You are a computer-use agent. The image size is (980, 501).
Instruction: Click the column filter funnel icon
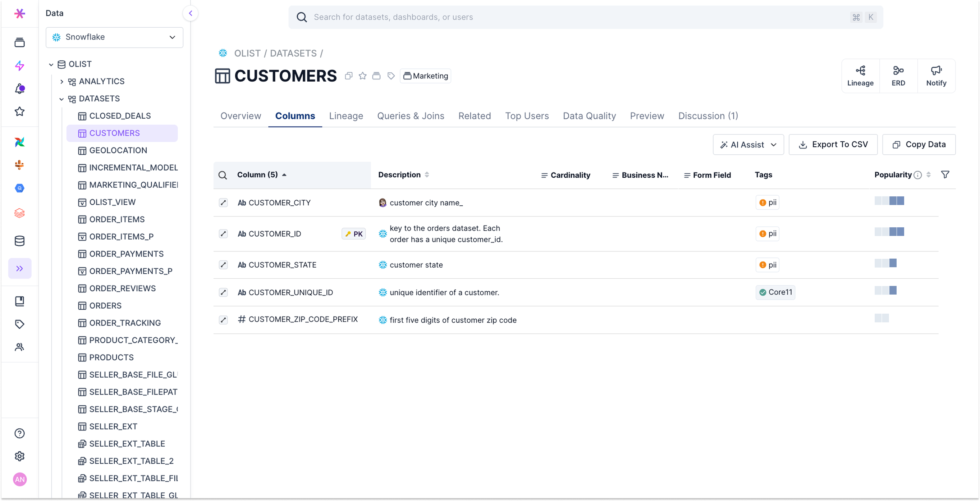pyautogui.click(x=945, y=175)
